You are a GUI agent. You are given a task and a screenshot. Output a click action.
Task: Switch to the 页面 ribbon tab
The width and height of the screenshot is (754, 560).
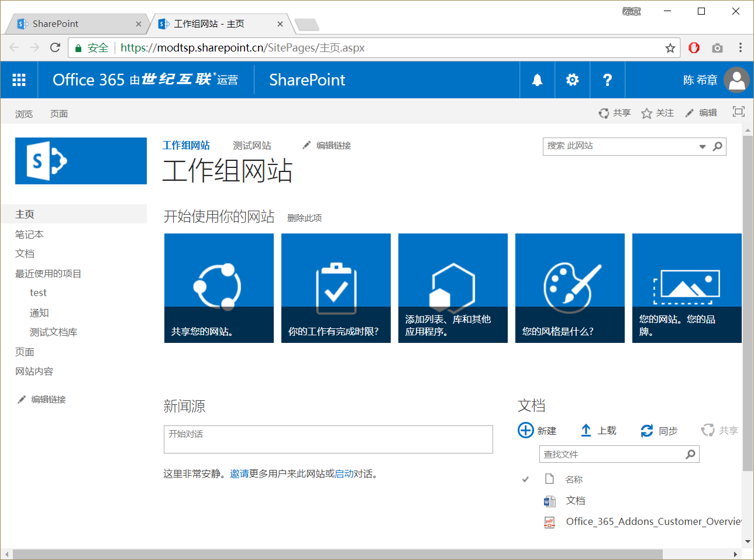point(58,114)
